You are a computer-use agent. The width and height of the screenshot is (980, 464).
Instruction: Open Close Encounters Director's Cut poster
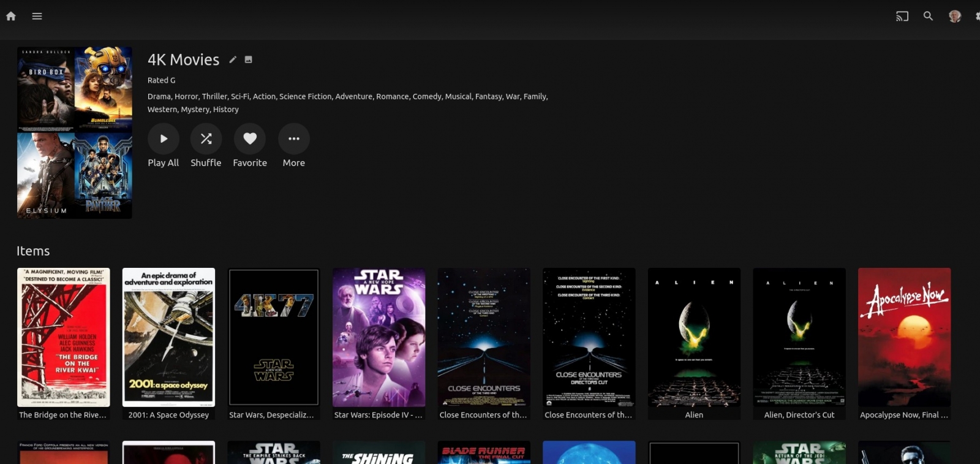[589, 337]
